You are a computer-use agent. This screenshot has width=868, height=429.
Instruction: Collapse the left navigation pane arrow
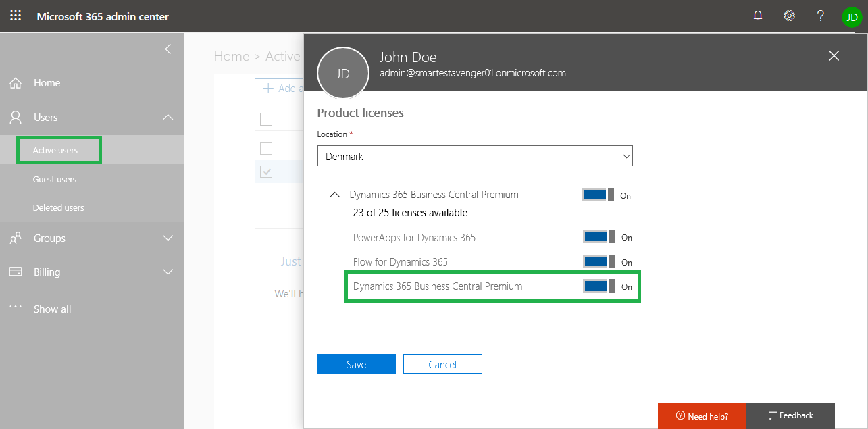[x=168, y=49]
